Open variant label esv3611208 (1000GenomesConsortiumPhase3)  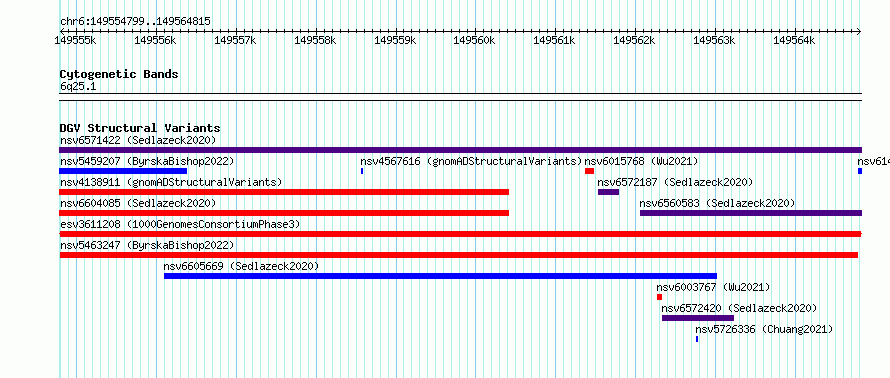180,224
